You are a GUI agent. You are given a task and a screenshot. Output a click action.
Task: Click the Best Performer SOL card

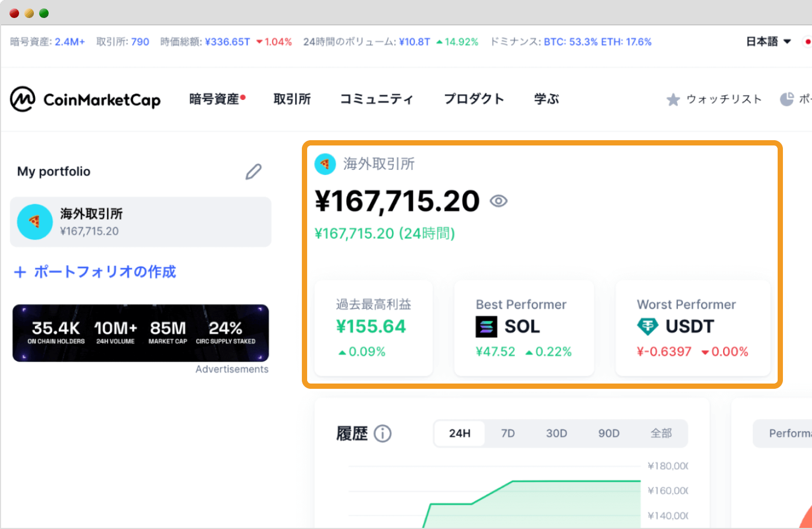(x=524, y=329)
